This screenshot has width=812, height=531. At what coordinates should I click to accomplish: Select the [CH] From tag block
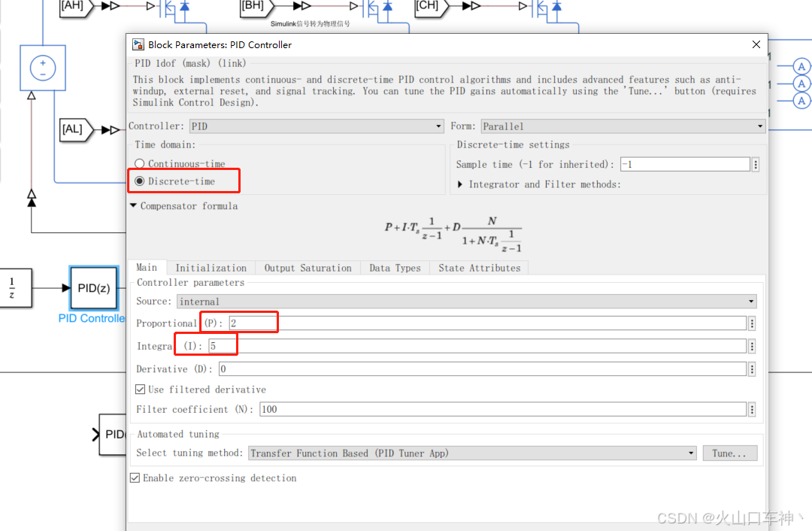click(431, 7)
